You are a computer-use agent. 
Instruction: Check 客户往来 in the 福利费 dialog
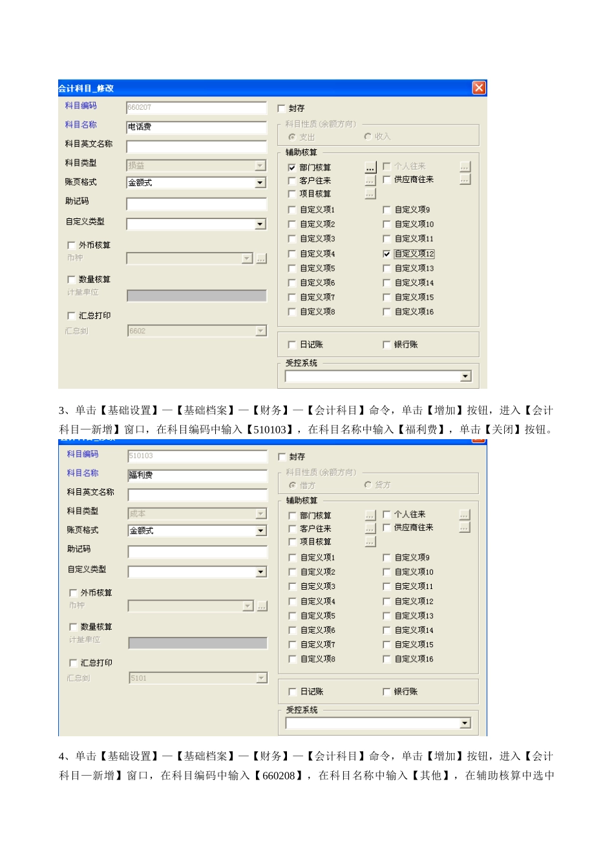pos(292,529)
